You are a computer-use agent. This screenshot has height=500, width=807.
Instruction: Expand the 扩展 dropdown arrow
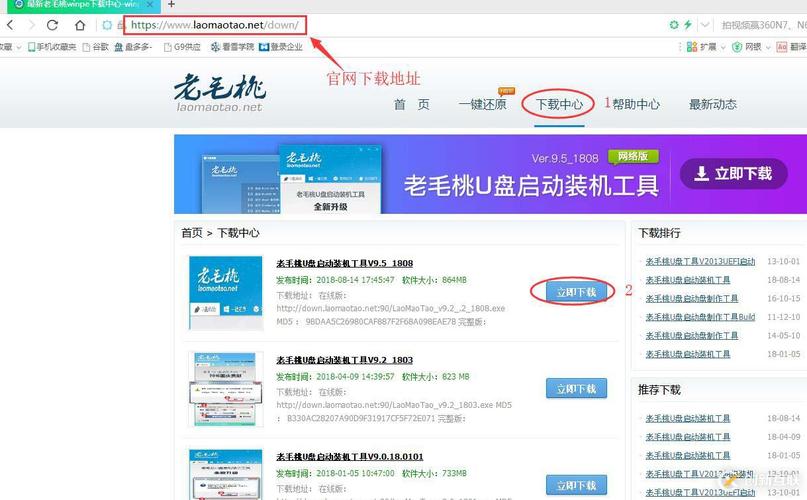723,47
